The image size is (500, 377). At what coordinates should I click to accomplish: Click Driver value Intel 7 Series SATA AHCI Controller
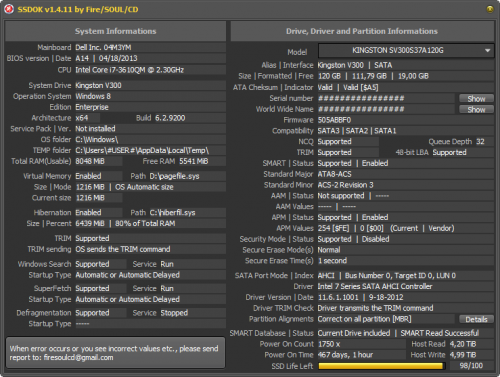pyautogui.click(x=375, y=287)
